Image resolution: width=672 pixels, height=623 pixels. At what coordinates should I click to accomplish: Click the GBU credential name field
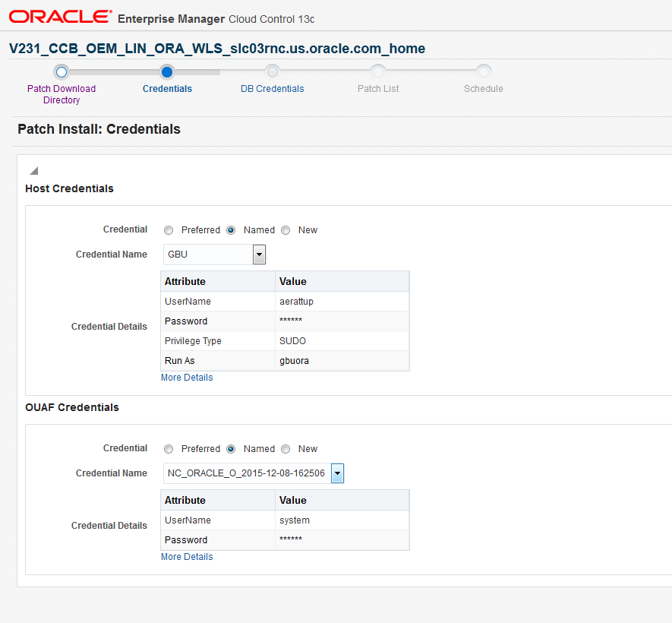(208, 255)
